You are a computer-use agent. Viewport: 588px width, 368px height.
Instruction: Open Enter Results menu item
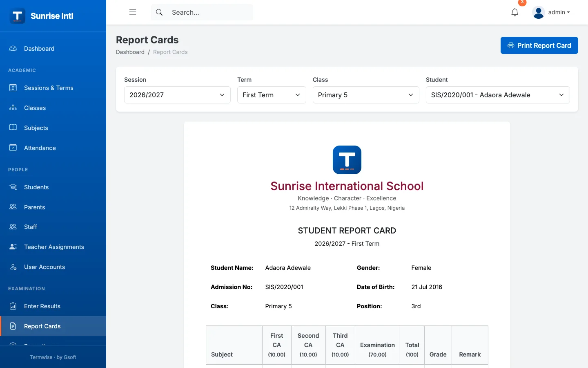click(x=53, y=306)
